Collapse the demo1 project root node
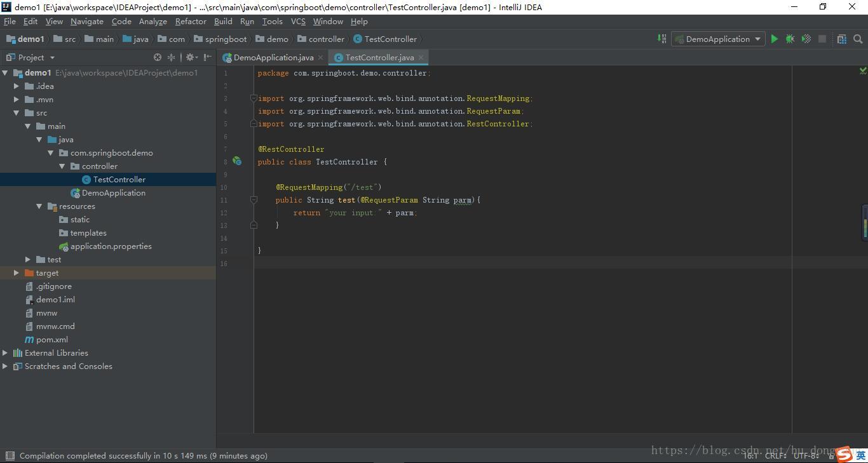The image size is (868, 463). (x=5, y=72)
